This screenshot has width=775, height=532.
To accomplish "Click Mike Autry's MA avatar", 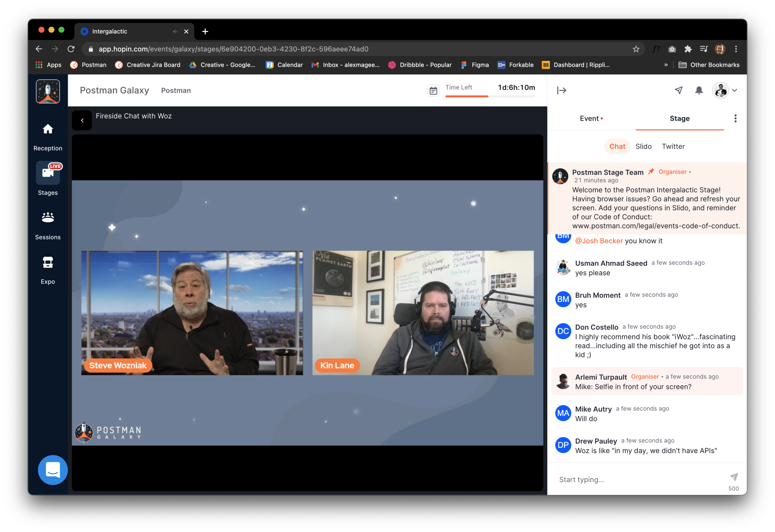I will (563, 413).
